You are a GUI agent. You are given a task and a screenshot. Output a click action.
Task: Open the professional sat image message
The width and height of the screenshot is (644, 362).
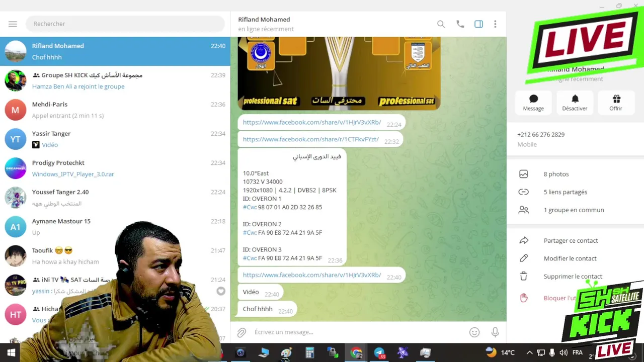click(x=339, y=73)
